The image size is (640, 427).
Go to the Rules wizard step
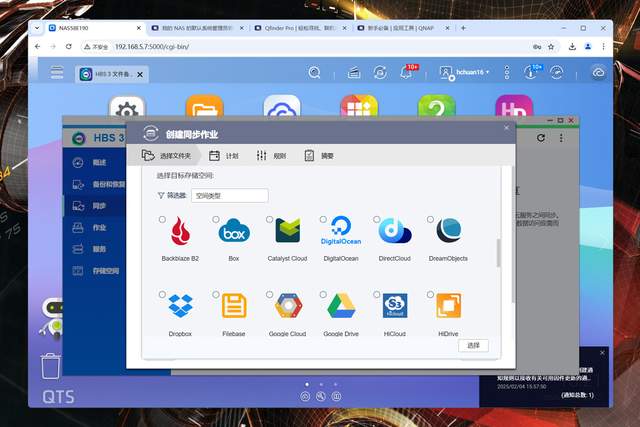271,156
